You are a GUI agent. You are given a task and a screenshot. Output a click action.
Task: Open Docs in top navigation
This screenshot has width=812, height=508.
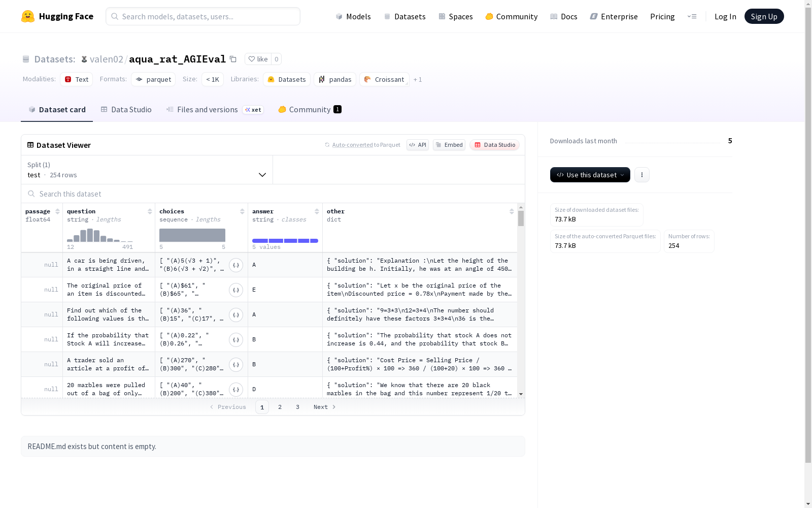coord(564,16)
